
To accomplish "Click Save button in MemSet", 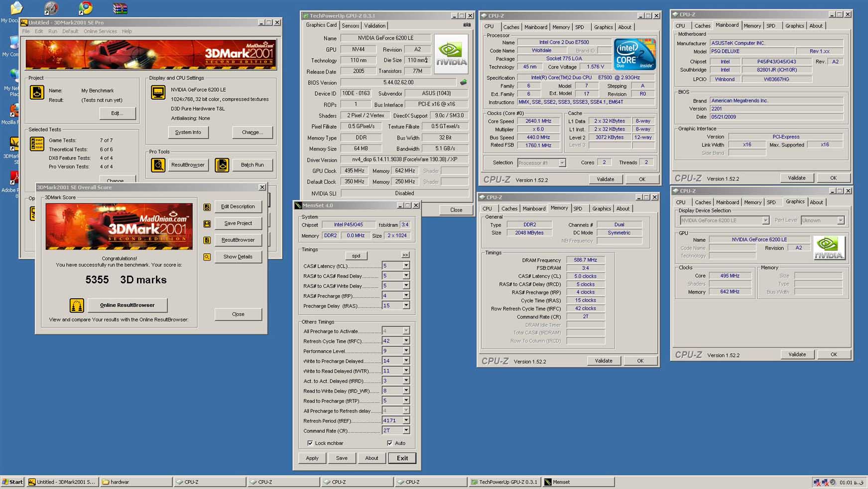I will point(342,458).
